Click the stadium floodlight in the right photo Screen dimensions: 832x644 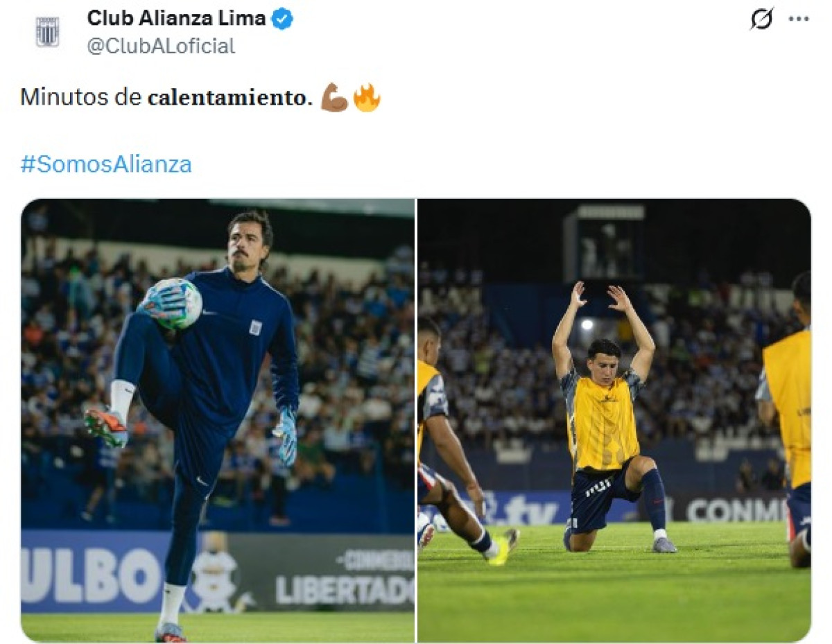coord(587,324)
